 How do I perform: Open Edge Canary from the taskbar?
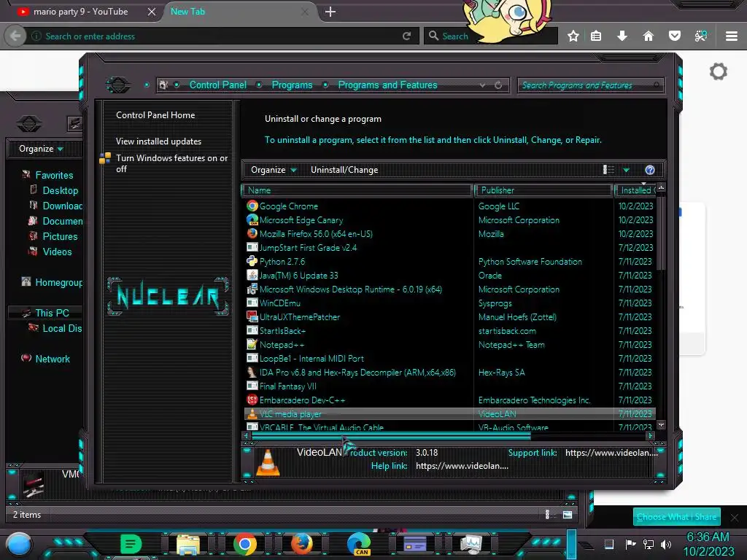tap(359, 544)
